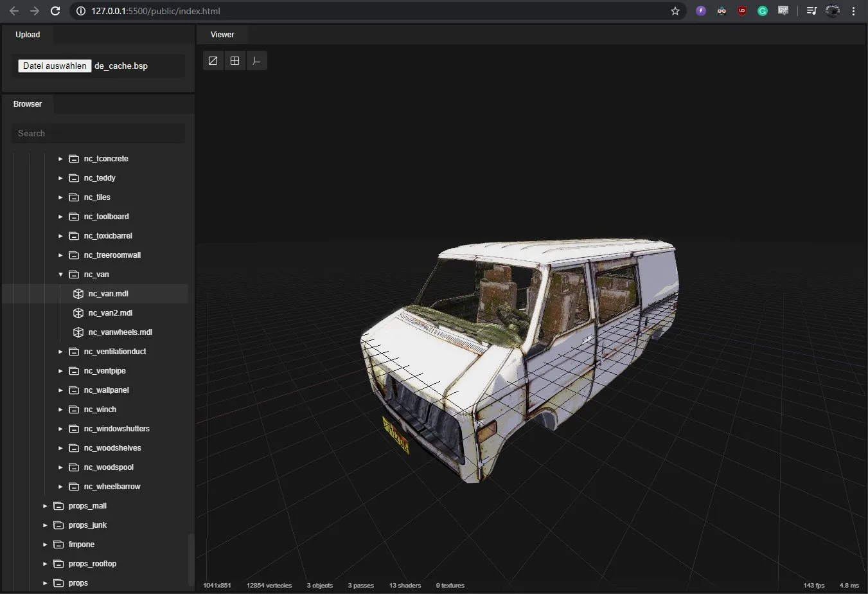Click the '9 textures' status text
The width and height of the screenshot is (868, 594).
click(x=450, y=586)
